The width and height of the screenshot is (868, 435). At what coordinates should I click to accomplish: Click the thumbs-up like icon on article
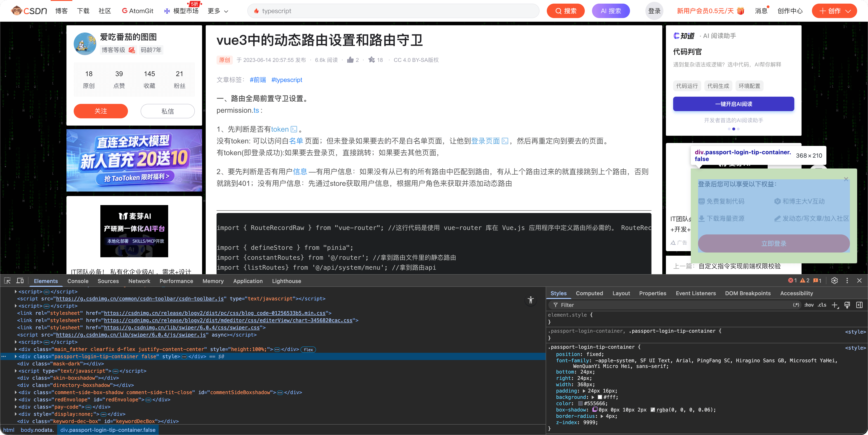click(x=350, y=60)
